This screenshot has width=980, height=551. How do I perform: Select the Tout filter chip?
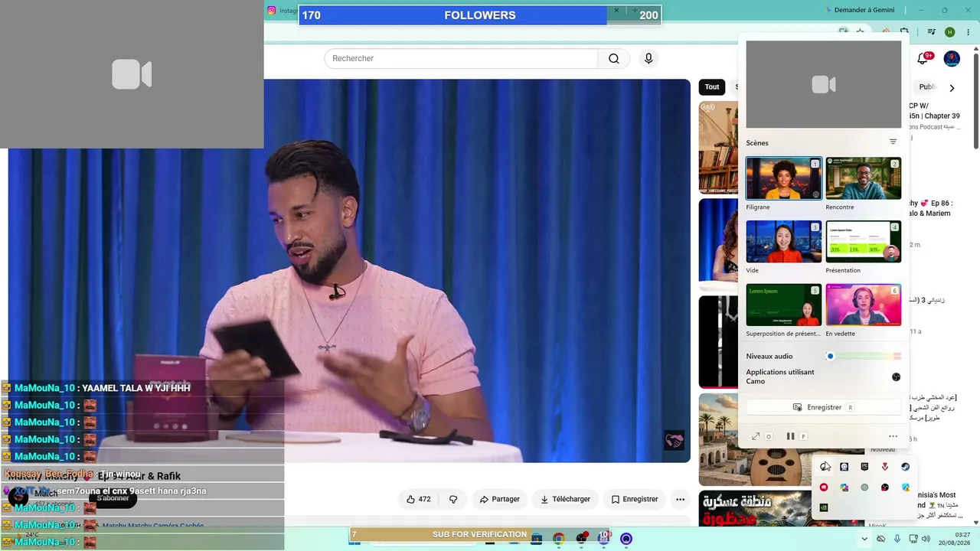coord(712,87)
